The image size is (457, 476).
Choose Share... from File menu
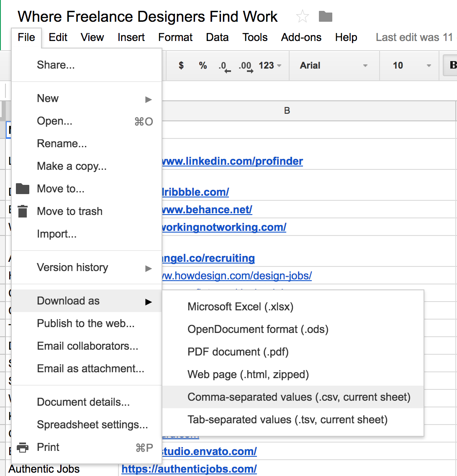coord(87,65)
